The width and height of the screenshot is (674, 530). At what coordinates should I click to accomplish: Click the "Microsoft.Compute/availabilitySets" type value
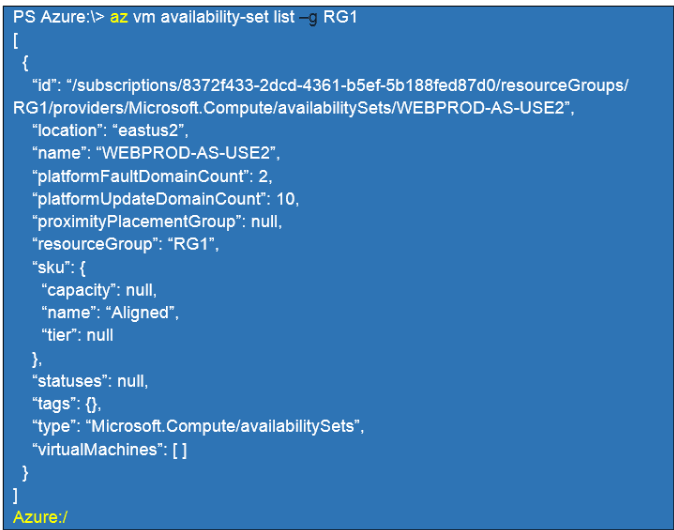225,427
